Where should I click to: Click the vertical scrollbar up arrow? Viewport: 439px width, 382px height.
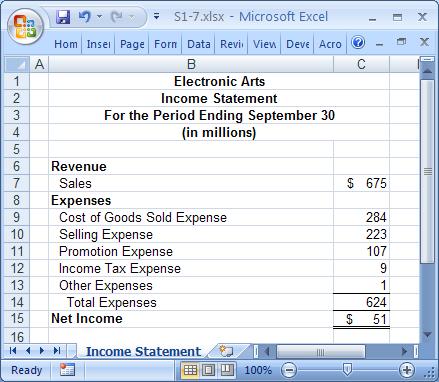click(427, 71)
